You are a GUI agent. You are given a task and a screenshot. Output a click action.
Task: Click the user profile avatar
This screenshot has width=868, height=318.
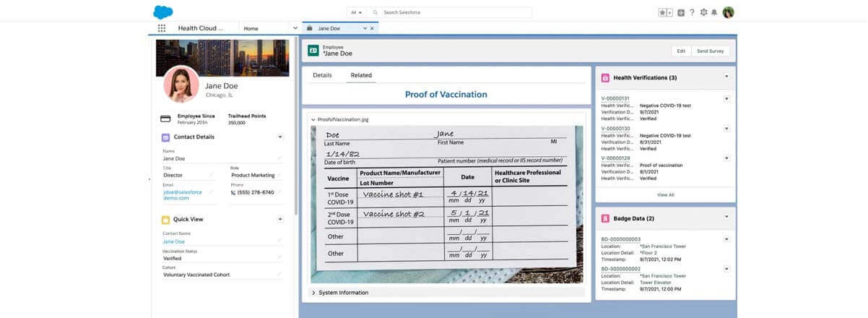click(728, 12)
